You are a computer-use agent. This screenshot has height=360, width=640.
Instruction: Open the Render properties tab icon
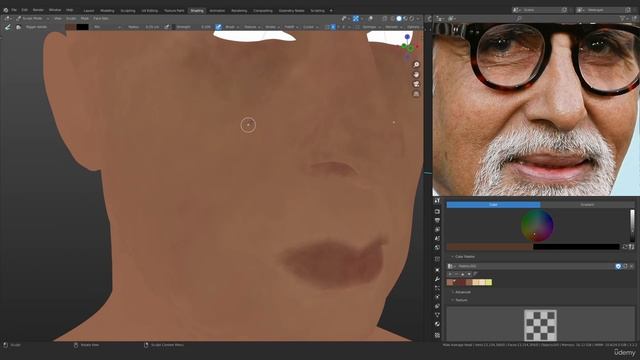(x=437, y=211)
